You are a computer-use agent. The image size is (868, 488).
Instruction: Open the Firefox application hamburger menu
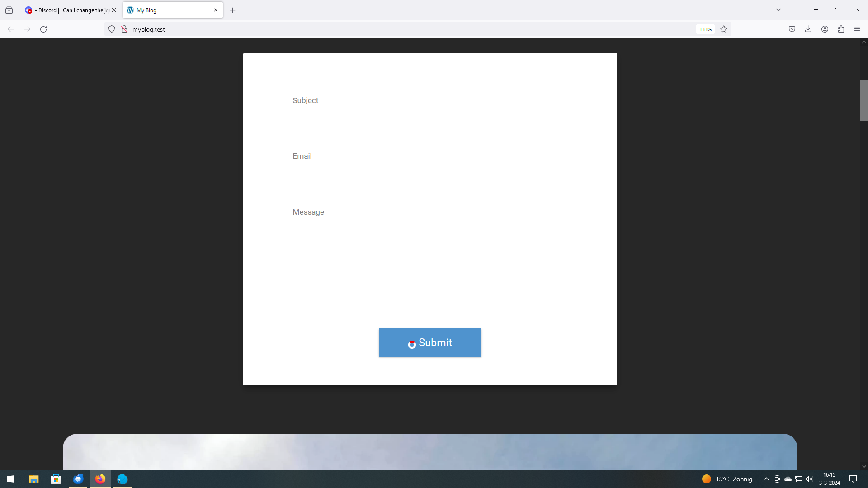(857, 29)
